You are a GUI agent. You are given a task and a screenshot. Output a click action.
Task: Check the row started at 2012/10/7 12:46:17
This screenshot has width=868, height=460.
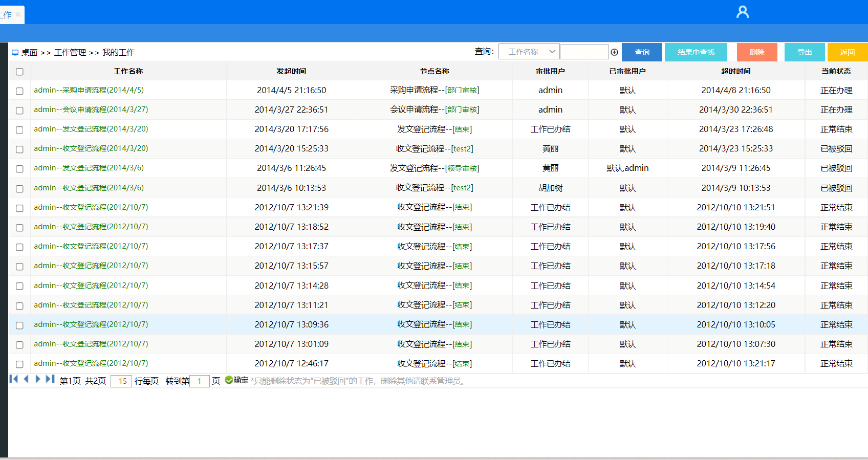19,364
